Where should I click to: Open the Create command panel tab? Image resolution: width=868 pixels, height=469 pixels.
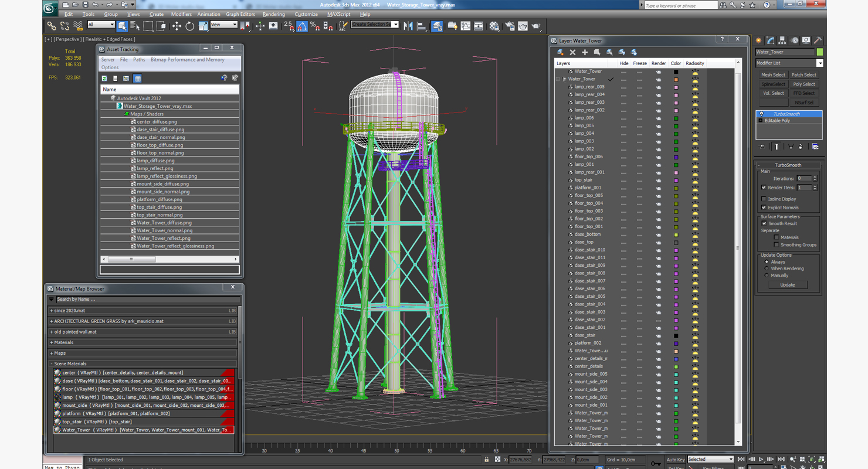[x=759, y=40]
